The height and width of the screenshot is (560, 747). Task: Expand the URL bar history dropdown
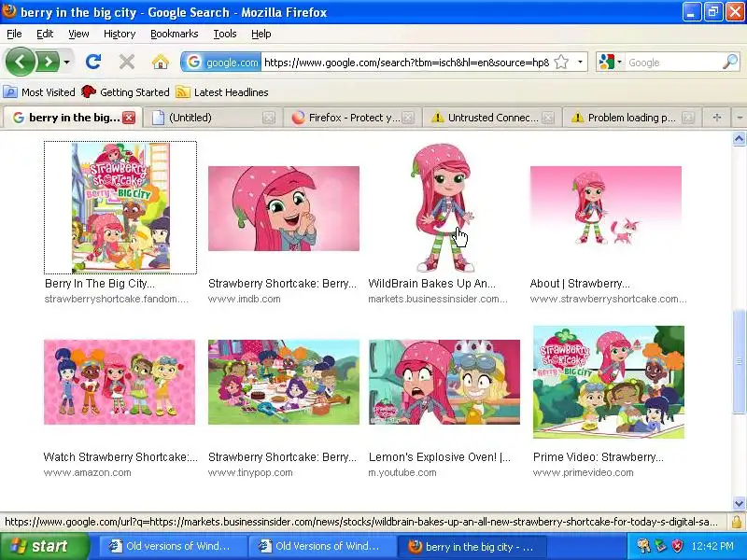(x=580, y=63)
